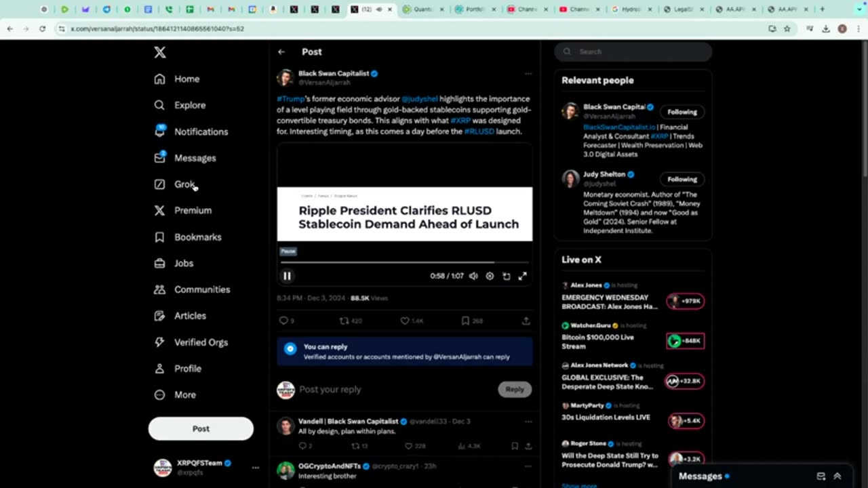Click the Jobs briefcase icon
Screen dimensions: 868x488
pos(159,263)
